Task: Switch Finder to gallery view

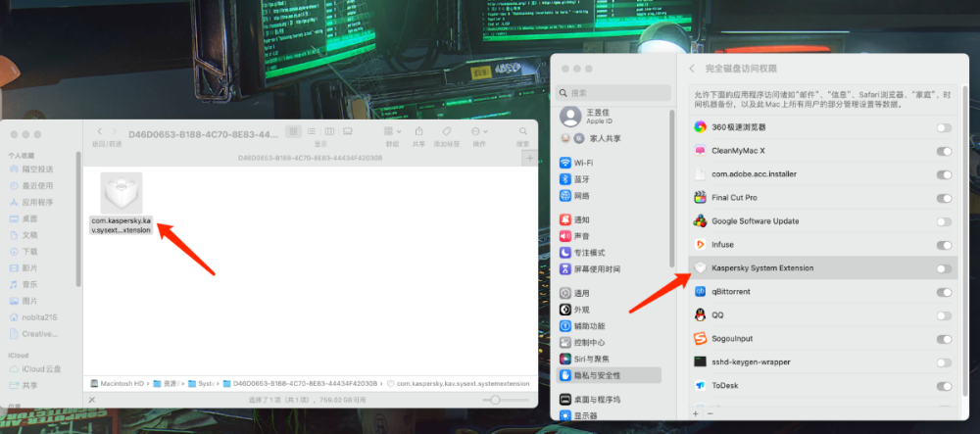Action: click(348, 131)
